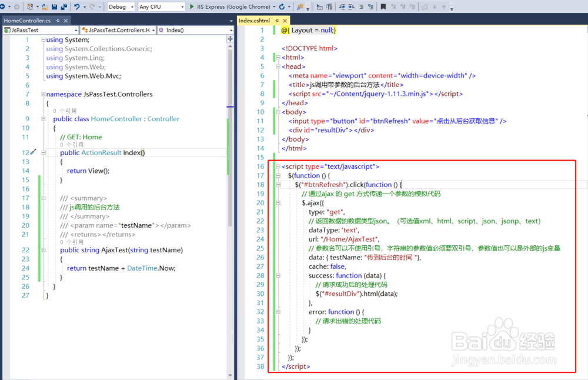Click the grayed Navigate Forward icon
Viewport: 588px width, 380px height.
tap(16, 6)
